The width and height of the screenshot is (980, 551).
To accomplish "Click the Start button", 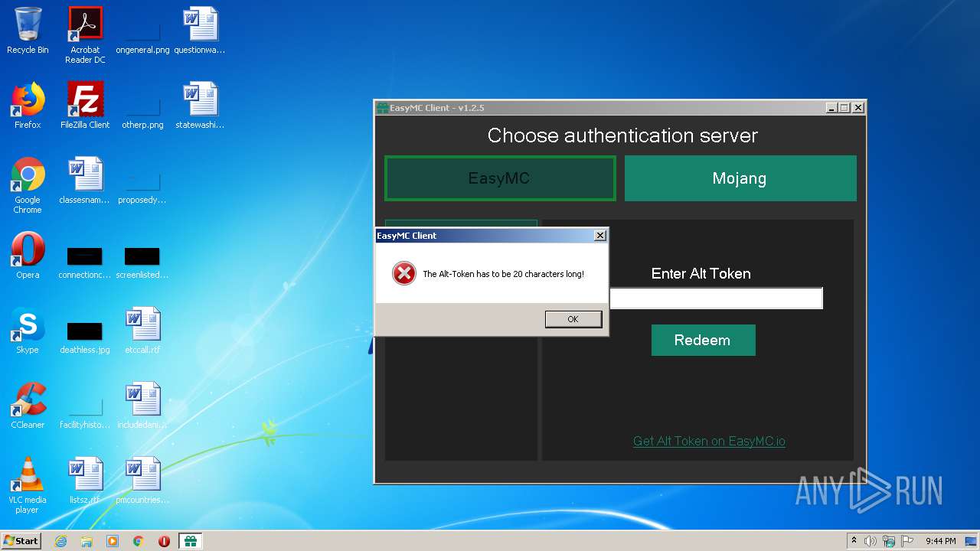I will click(21, 541).
